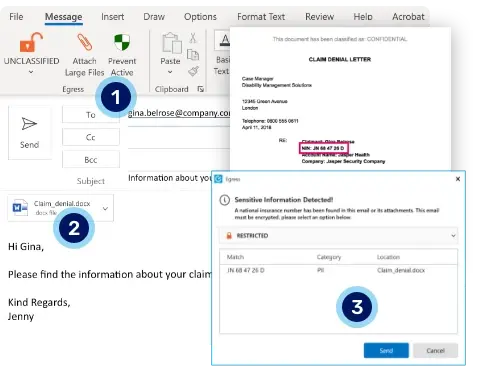The image size is (481, 372).
Task: Click the 'Hi Gina,' line in the body
Action: coord(26,247)
